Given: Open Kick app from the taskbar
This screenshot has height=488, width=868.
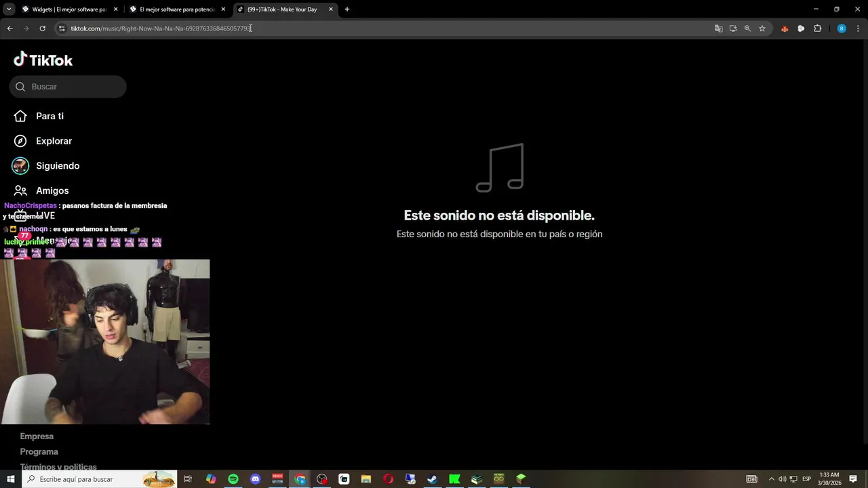Looking at the screenshot, I should (454, 479).
